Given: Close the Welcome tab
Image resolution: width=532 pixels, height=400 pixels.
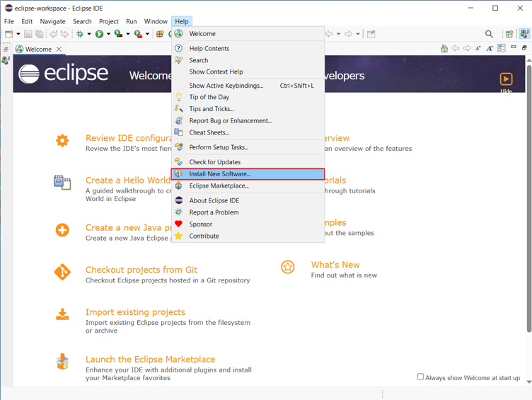Looking at the screenshot, I should pyautogui.click(x=59, y=49).
